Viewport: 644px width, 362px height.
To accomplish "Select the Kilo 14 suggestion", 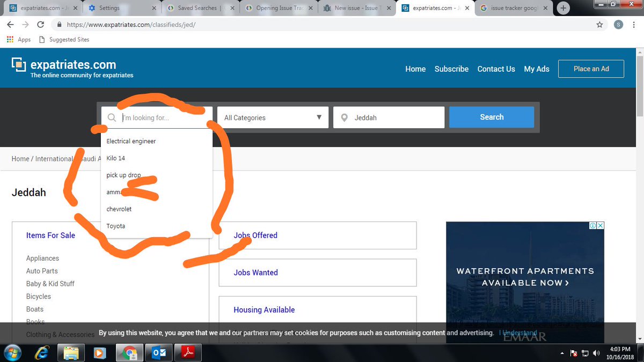I will (157, 158).
